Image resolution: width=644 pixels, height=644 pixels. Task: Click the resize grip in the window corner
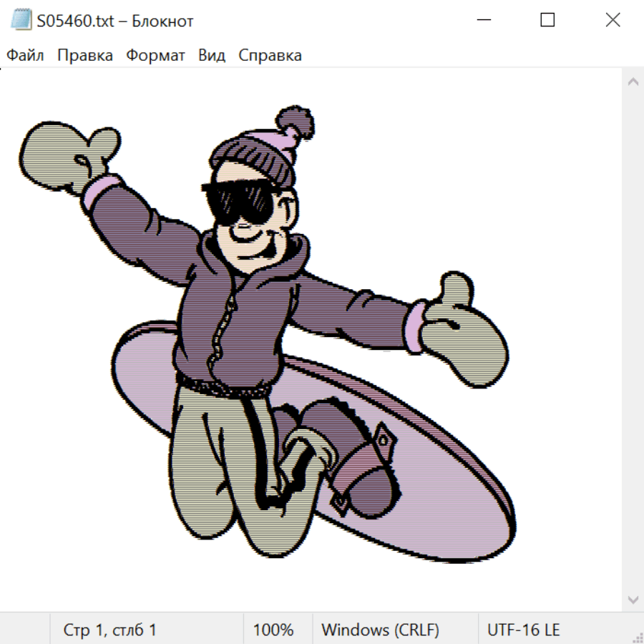coord(637,637)
